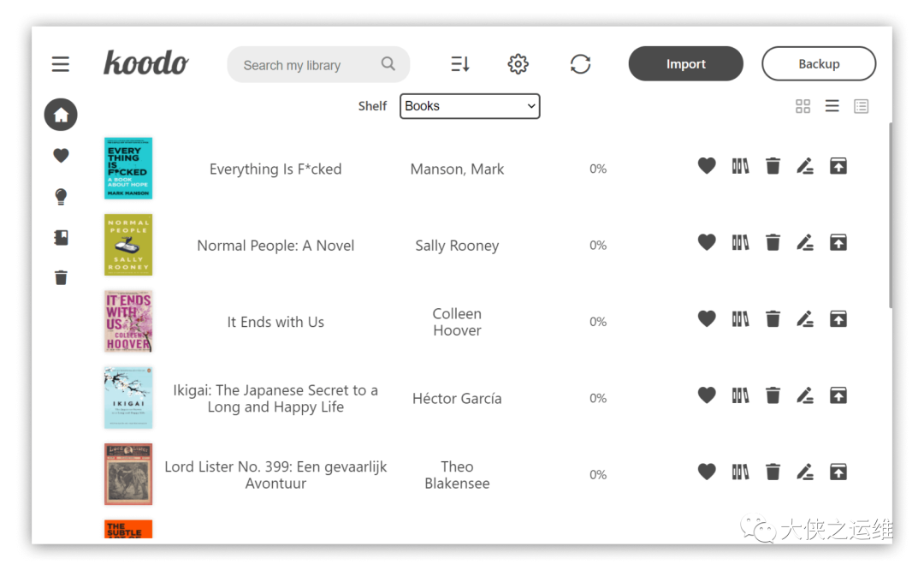Screen dimensions: 924x570
Task: Open the Trash icon in sidebar
Action: (x=61, y=277)
